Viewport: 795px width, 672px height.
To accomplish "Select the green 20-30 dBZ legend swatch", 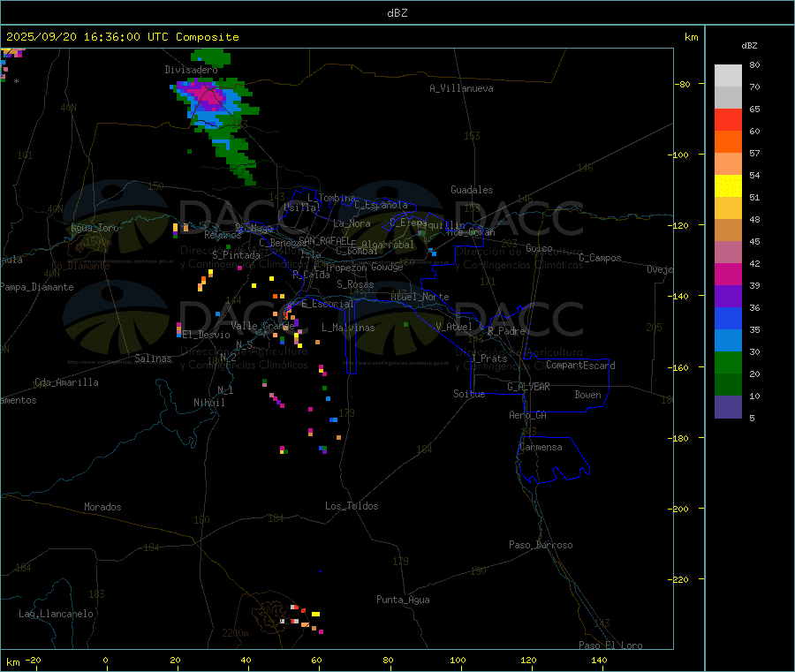I will (x=728, y=362).
